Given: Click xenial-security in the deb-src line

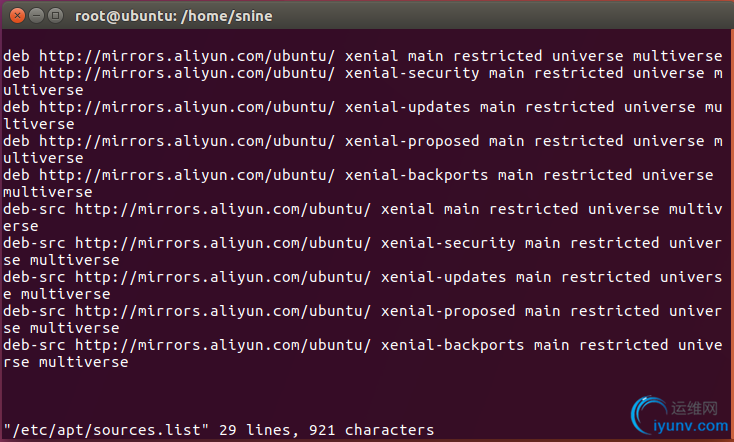Looking at the screenshot, I should pos(448,243).
